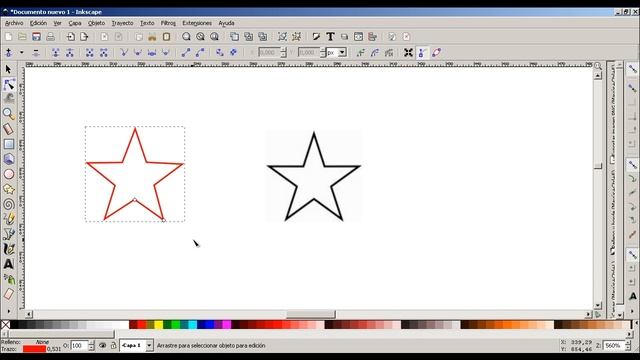The width and height of the screenshot is (640, 360).
Task: Select the 3D box tool
Action: 9,159
